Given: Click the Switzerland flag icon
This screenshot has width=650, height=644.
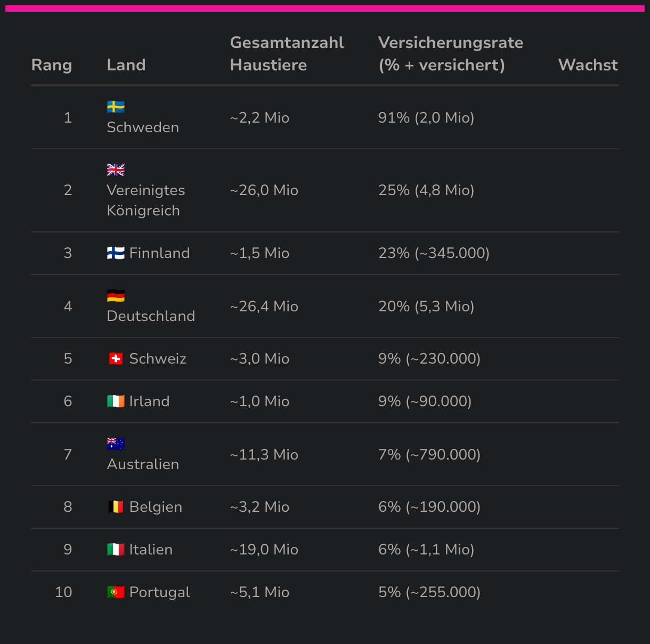Looking at the screenshot, I should pos(116,359).
